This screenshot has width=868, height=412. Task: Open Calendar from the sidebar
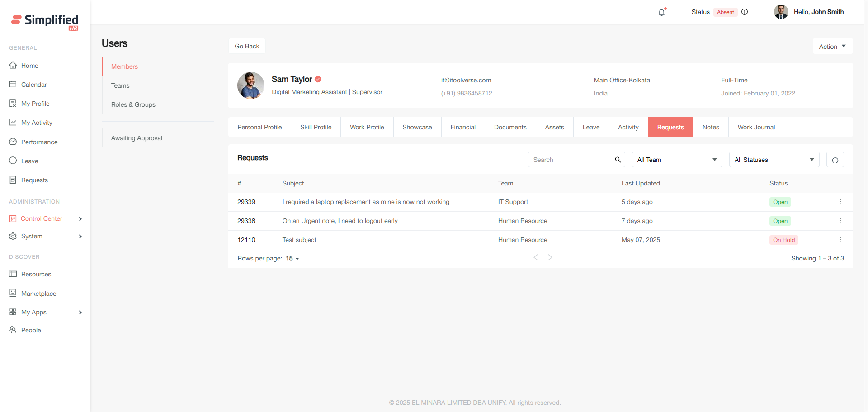pyautogui.click(x=34, y=85)
